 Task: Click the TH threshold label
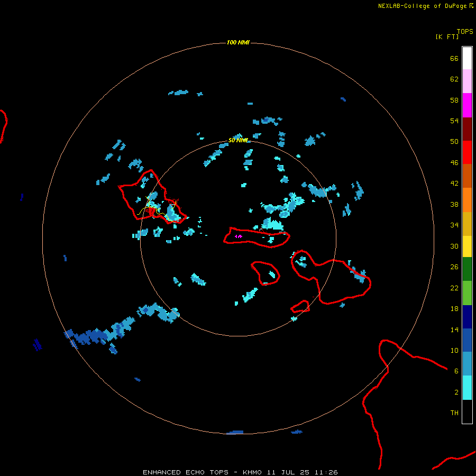[x=454, y=413]
